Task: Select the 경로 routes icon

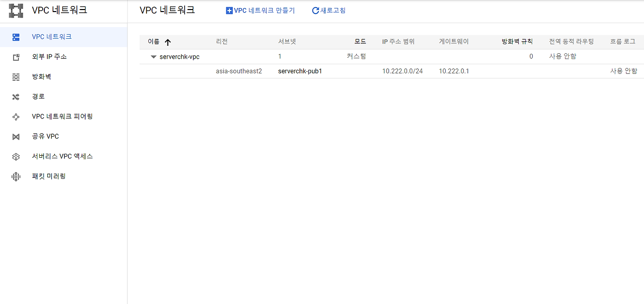Action: (16, 96)
